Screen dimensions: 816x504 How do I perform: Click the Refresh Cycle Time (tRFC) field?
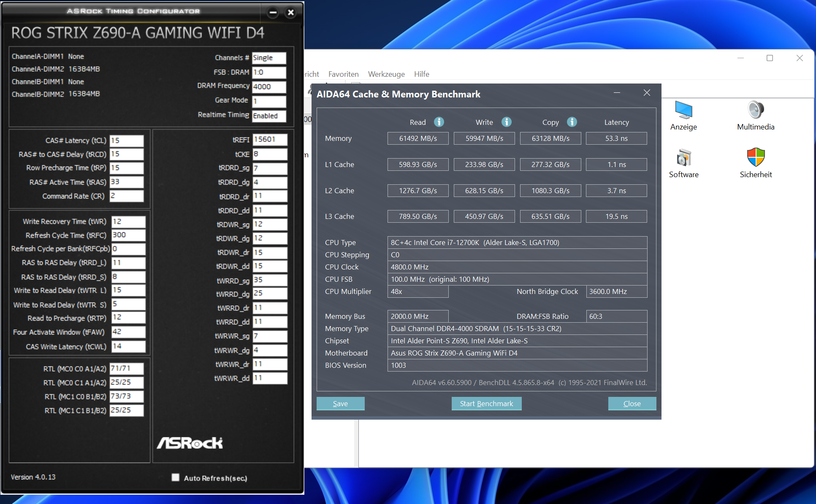(128, 235)
